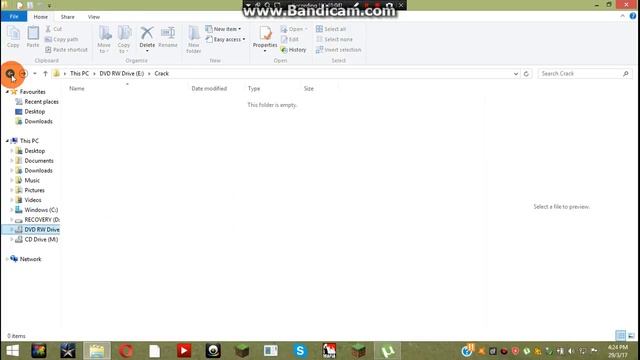
Task: Minimize the ribbon with the chevron
Action: pyautogui.click(x=622, y=16)
